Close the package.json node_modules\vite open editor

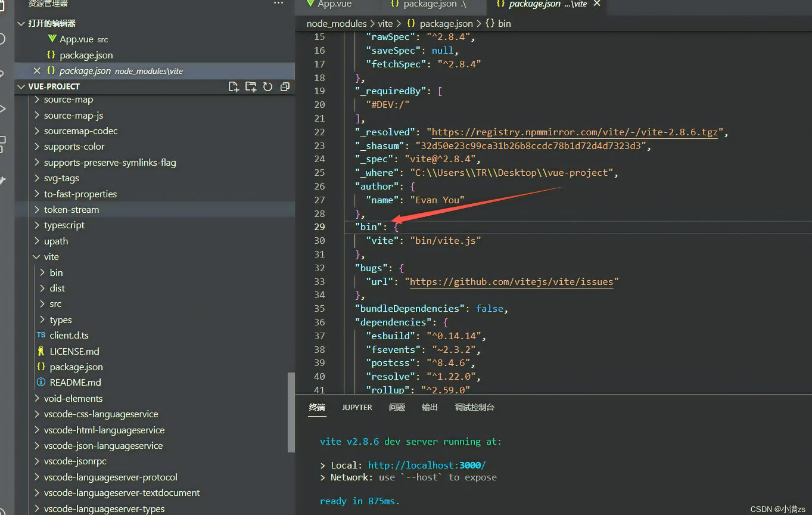pos(37,71)
